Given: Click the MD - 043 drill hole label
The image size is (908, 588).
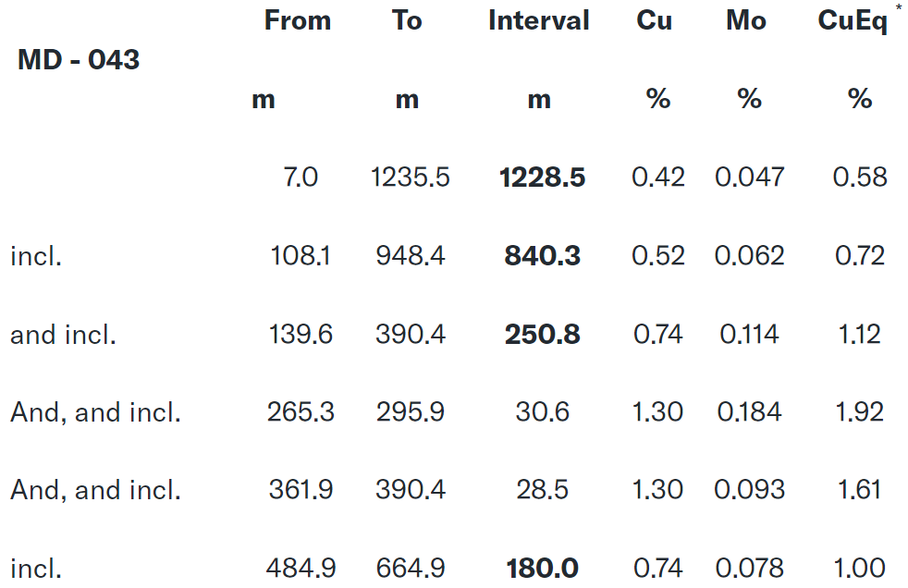Looking at the screenshot, I should [x=79, y=61].
